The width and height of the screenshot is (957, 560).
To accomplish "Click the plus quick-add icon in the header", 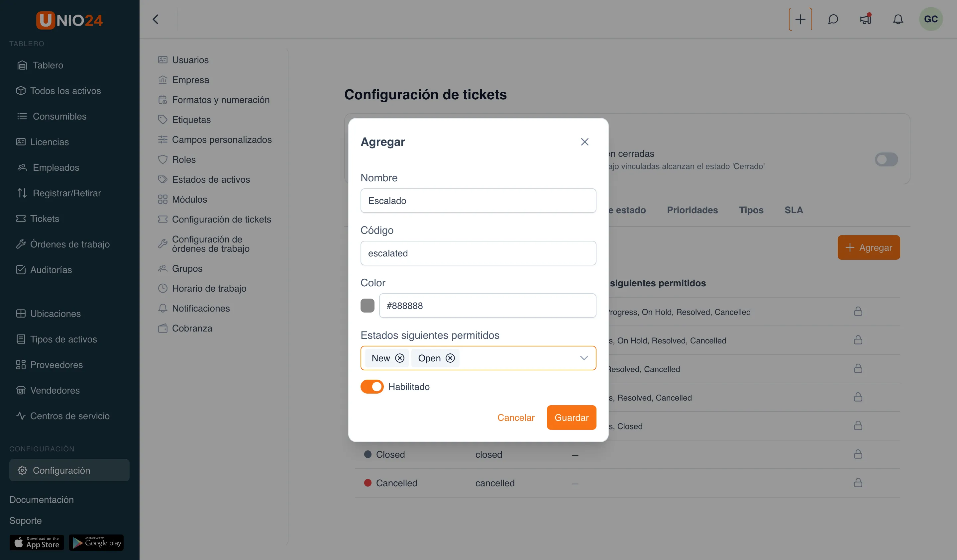I will pyautogui.click(x=800, y=19).
